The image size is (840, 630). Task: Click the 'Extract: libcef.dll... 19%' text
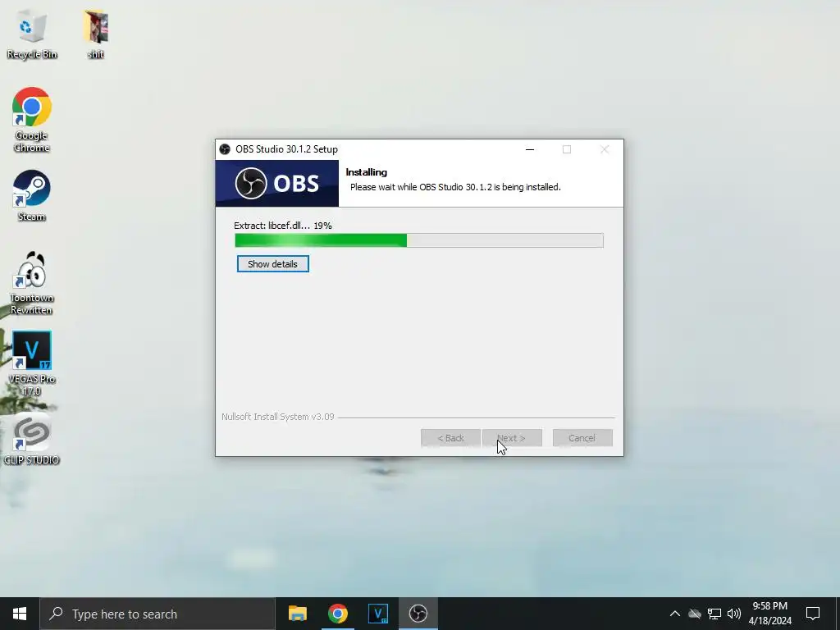click(283, 226)
